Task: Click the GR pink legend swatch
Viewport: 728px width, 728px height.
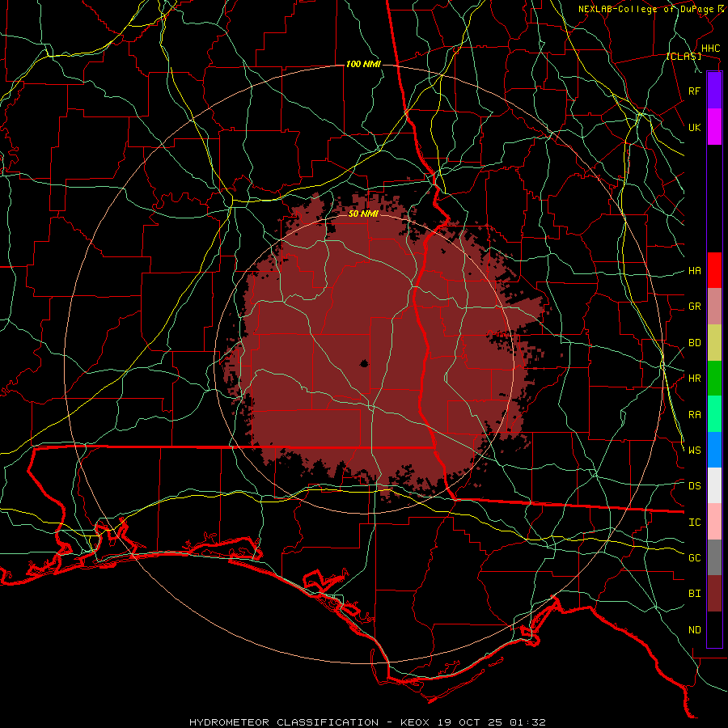Action: tap(714, 307)
